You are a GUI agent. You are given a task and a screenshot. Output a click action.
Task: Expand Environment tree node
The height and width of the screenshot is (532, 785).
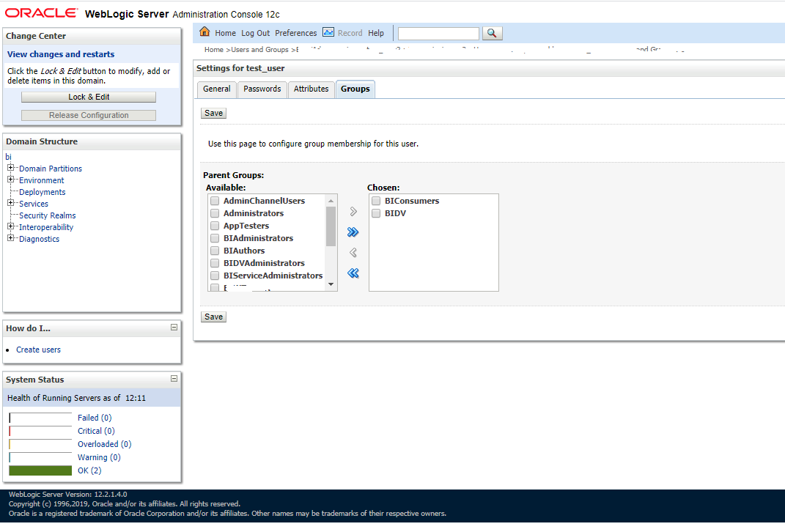(x=10, y=180)
